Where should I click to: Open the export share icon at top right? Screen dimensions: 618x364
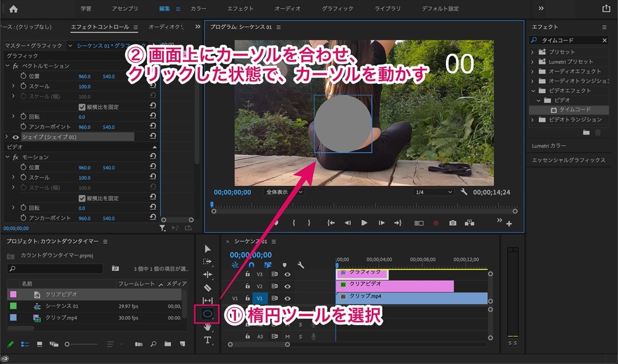[x=606, y=8]
